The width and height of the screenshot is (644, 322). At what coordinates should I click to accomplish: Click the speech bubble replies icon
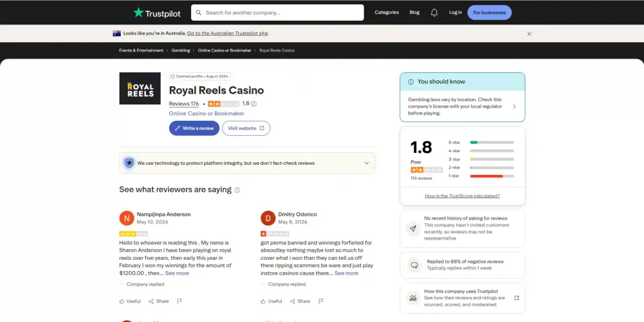[414, 265]
